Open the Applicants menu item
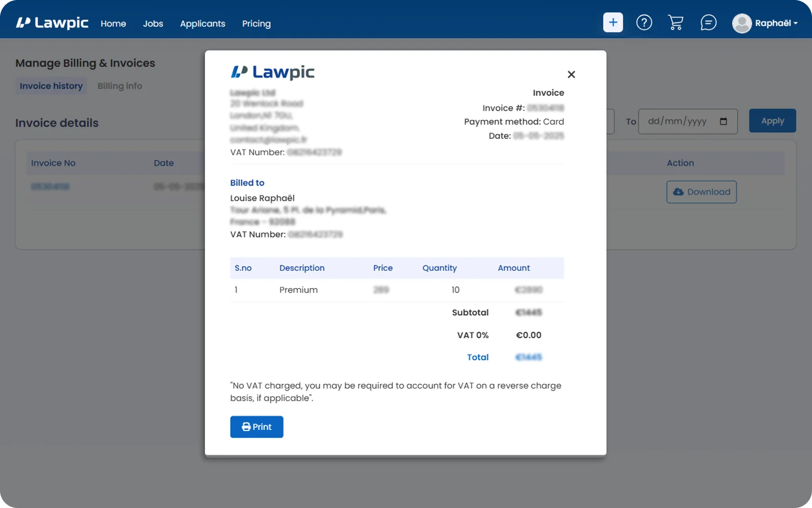 tap(203, 23)
